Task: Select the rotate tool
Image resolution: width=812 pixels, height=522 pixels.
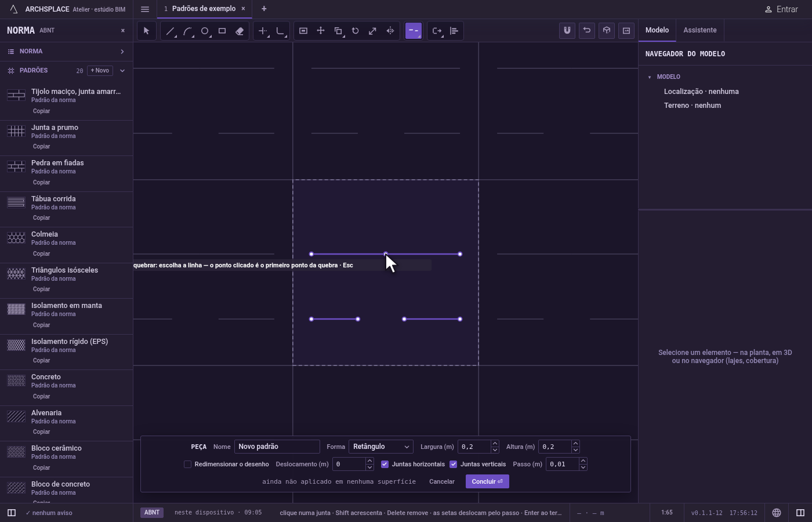Action: click(356, 31)
